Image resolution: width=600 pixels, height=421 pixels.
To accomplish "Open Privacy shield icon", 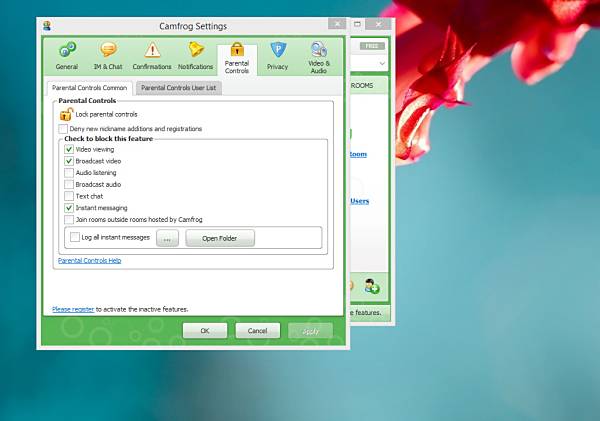I will point(278,49).
